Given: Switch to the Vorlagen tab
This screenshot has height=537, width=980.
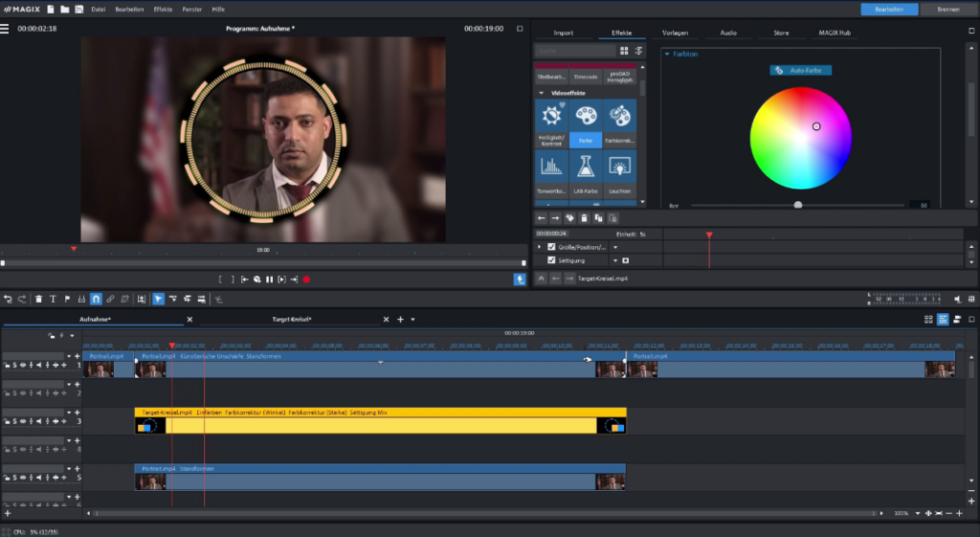Looking at the screenshot, I should (675, 33).
